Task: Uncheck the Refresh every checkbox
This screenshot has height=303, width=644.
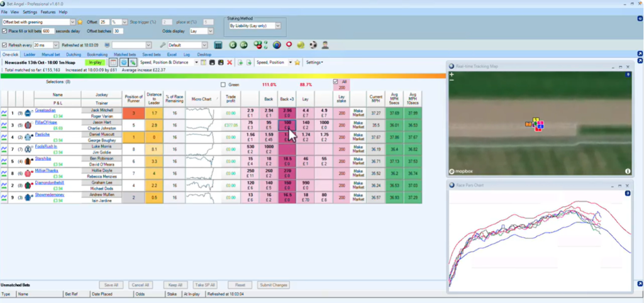Action: [5, 45]
